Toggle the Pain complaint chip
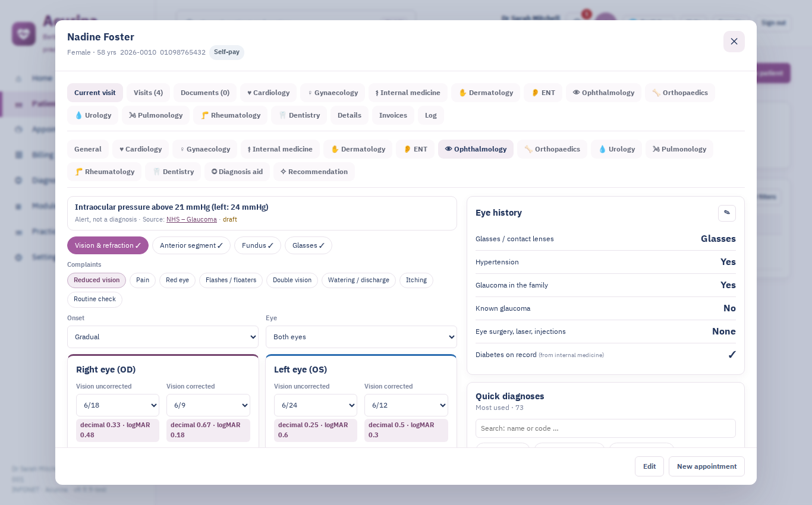The width and height of the screenshot is (812, 505). tap(143, 280)
